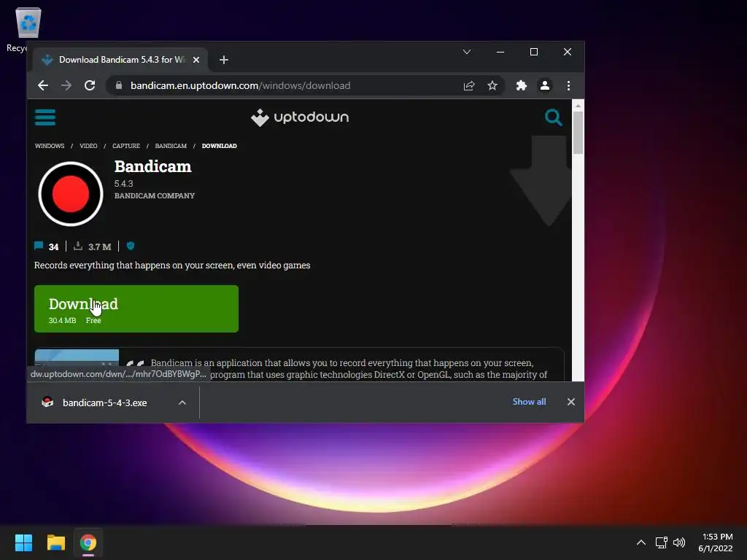Click the blue security shield badge
This screenshot has width=747, height=560.
[x=131, y=246]
